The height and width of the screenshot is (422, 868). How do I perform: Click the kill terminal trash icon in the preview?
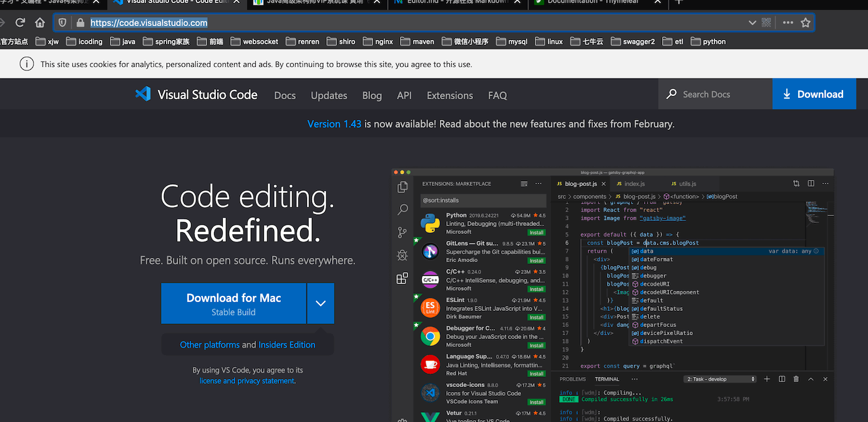[x=796, y=379]
